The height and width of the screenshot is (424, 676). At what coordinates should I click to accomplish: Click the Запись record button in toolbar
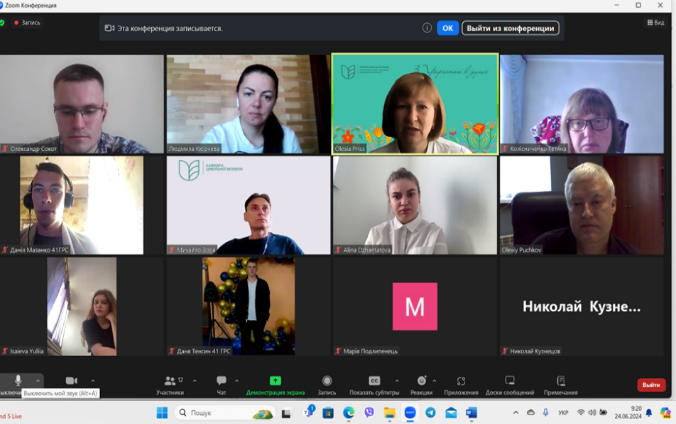(327, 385)
